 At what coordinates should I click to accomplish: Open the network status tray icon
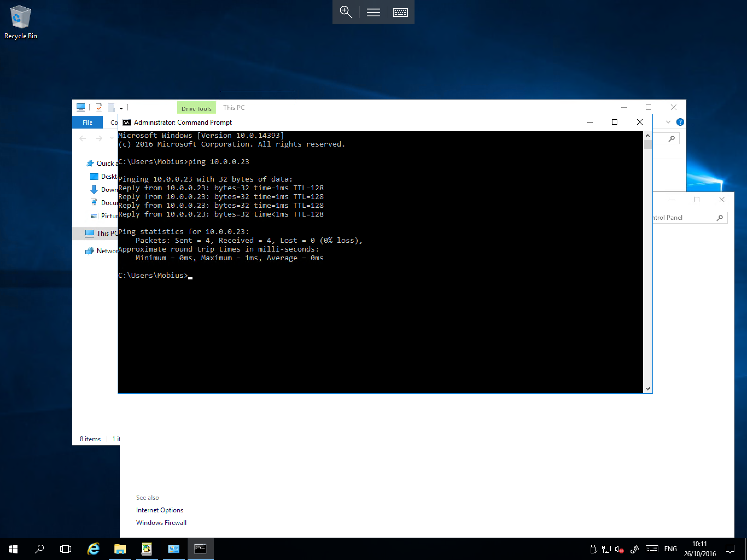click(x=606, y=549)
